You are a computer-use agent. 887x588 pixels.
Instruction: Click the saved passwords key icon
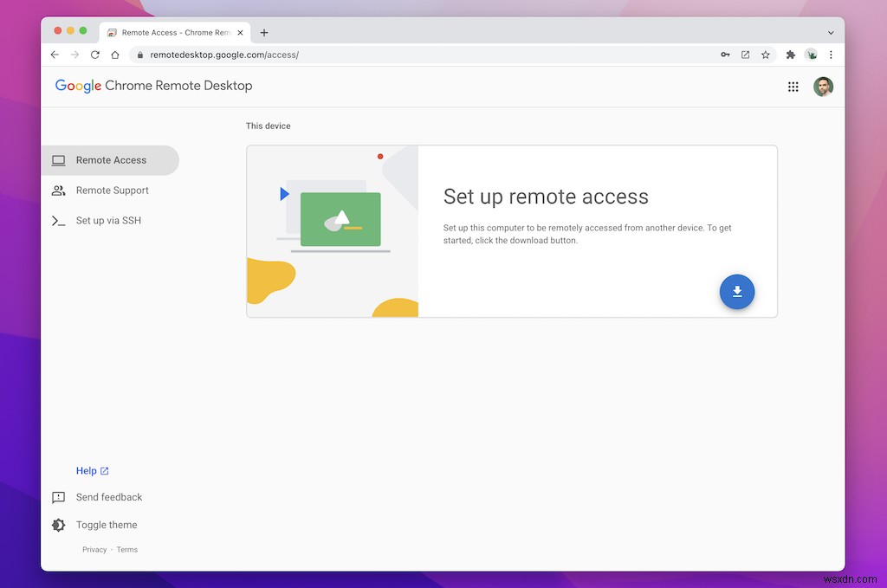pyautogui.click(x=725, y=55)
